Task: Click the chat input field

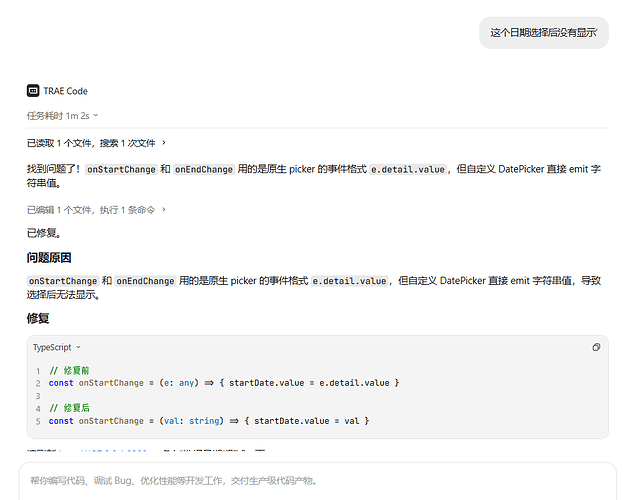Action: tap(318, 481)
